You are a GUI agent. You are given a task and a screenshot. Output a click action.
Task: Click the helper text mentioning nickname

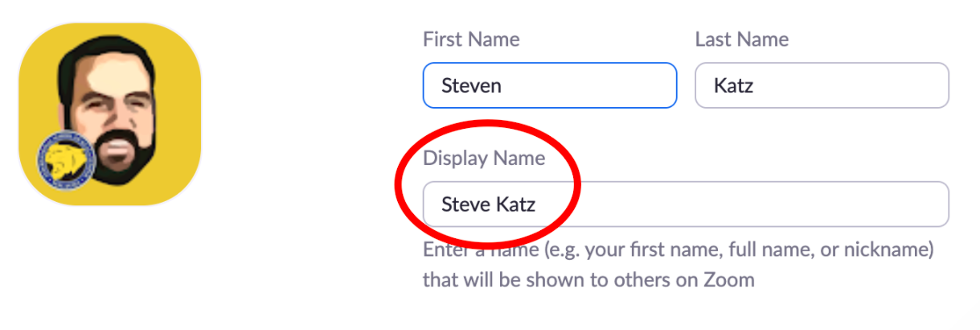(678, 251)
